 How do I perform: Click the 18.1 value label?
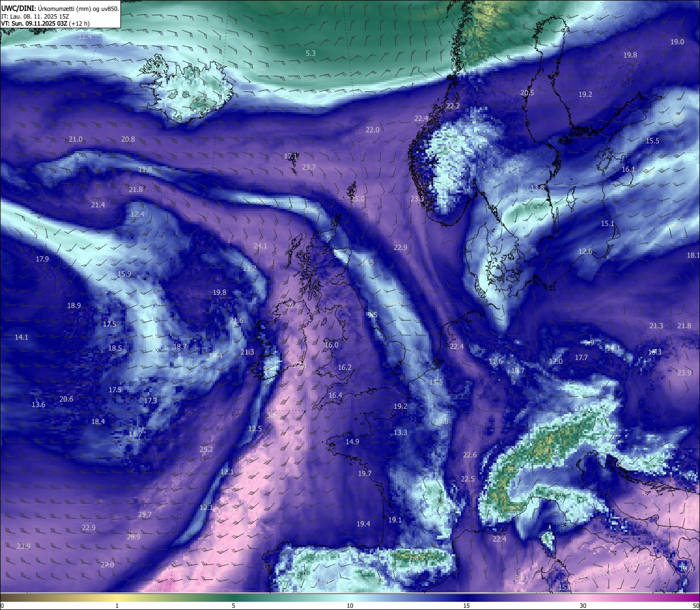click(x=693, y=255)
